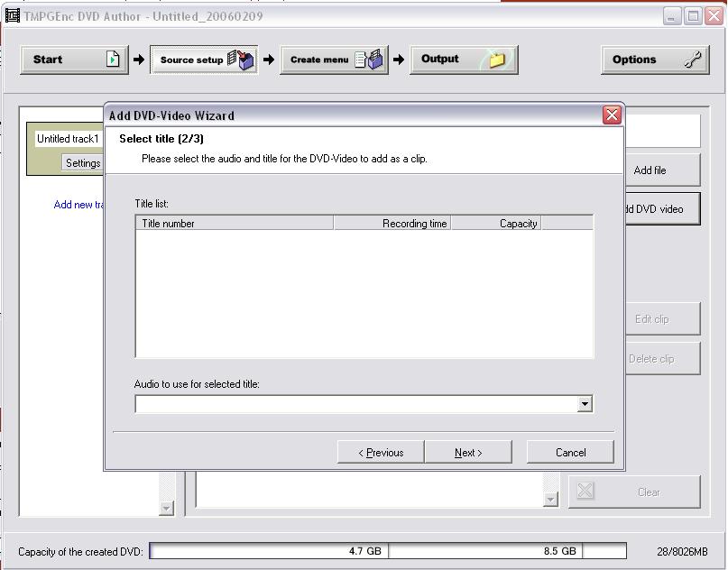Click the Add DVD video button
Viewport: 728px width, 570px height.
662,209
